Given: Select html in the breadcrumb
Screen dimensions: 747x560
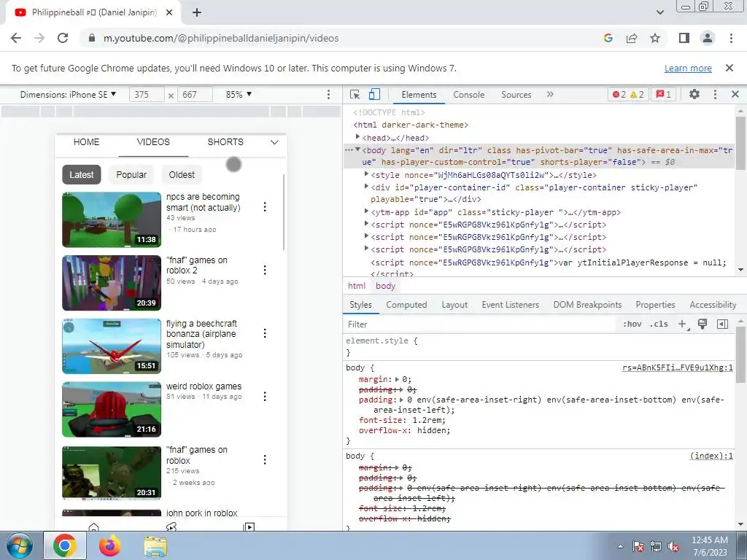Looking at the screenshot, I should 356,286.
